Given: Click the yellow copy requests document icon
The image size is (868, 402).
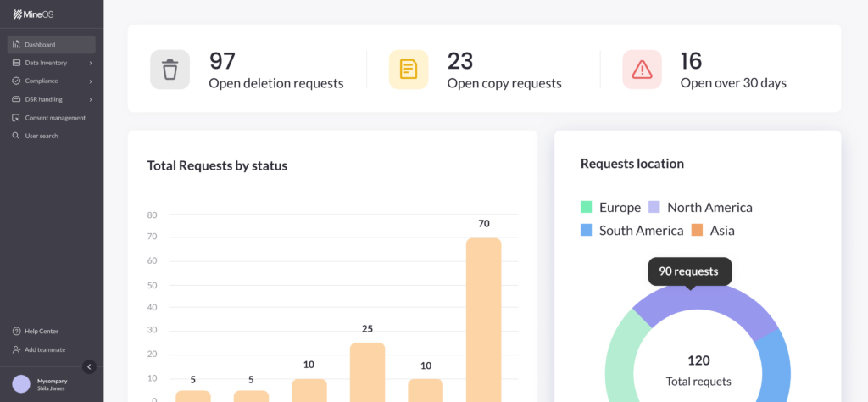Looking at the screenshot, I should point(409,70).
